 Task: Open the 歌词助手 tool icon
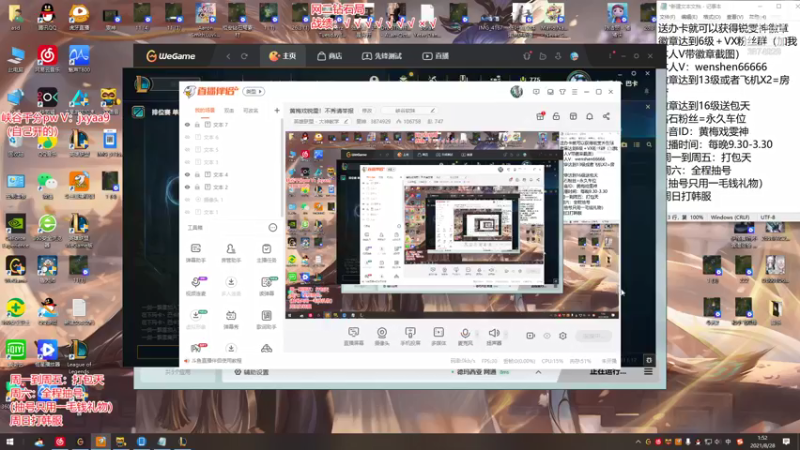coord(266,319)
